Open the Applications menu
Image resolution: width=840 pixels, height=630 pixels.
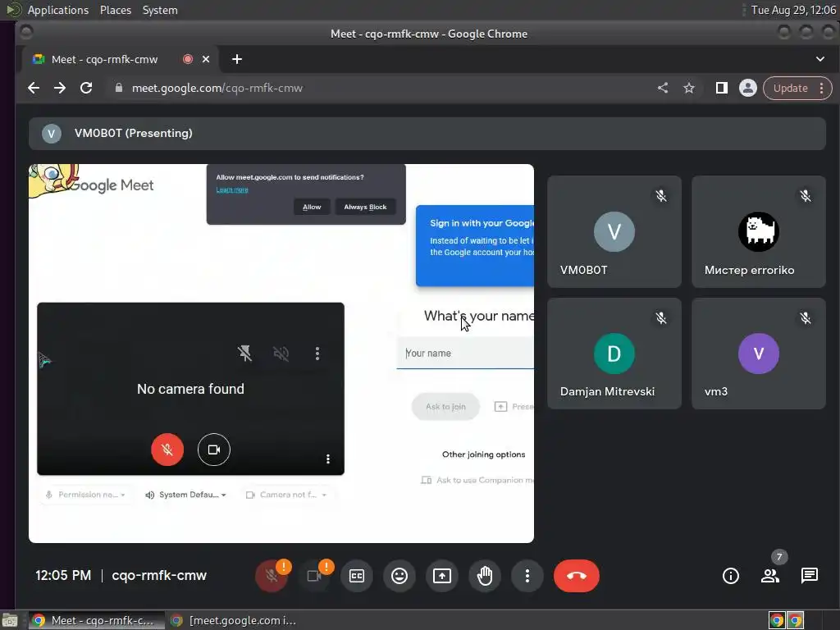coord(58,10)
